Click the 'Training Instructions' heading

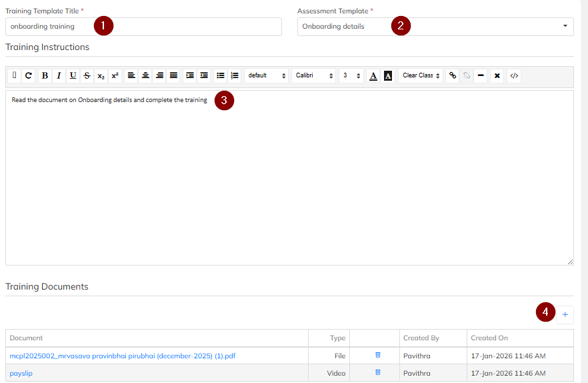tap(47, 47)
